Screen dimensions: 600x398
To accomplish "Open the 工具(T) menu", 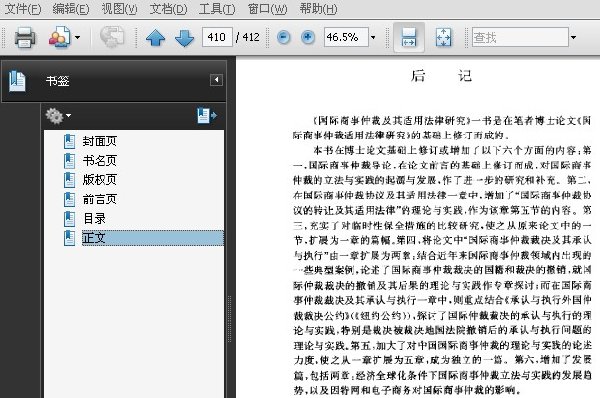I will (x=217, y=8).
